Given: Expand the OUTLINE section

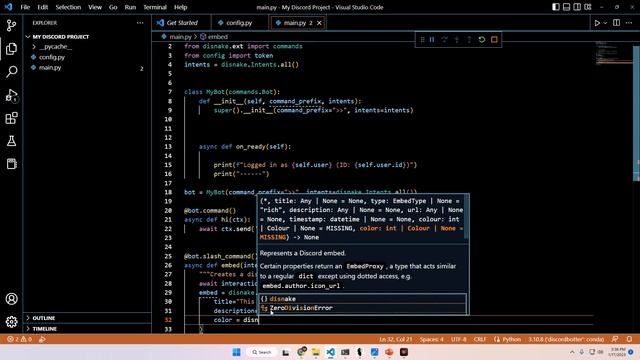Looking at the screenshot, I should click(x=87, y=318).
